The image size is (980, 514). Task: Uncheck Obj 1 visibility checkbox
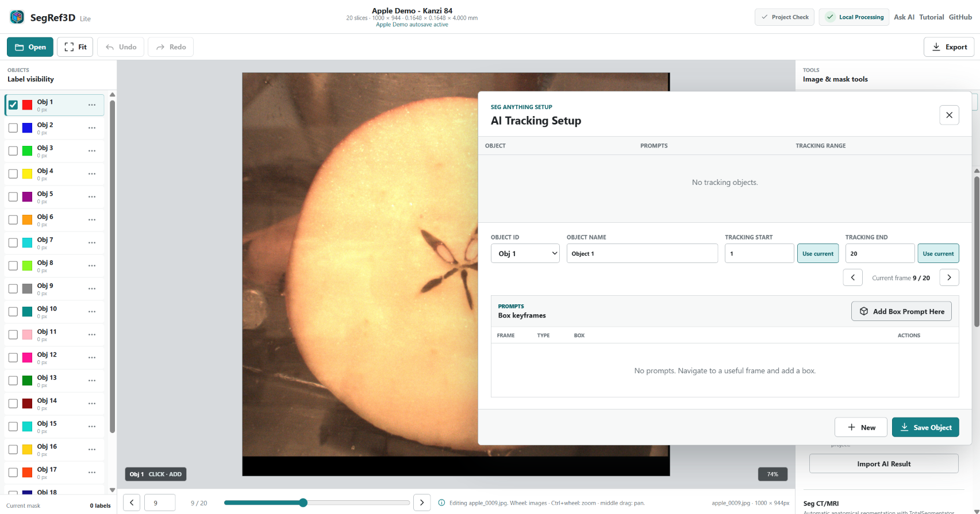click(x=13, y=105)
